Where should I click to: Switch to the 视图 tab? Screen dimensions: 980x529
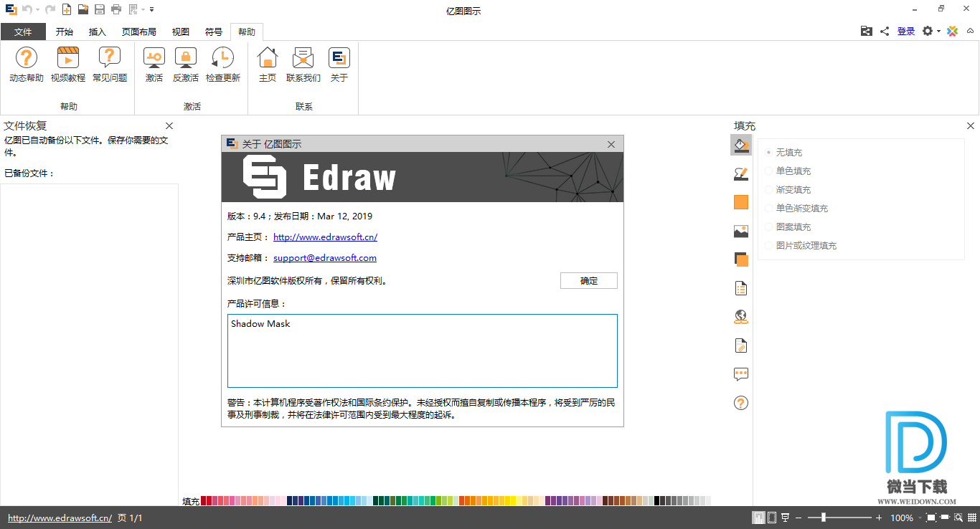tap(181, 32)
